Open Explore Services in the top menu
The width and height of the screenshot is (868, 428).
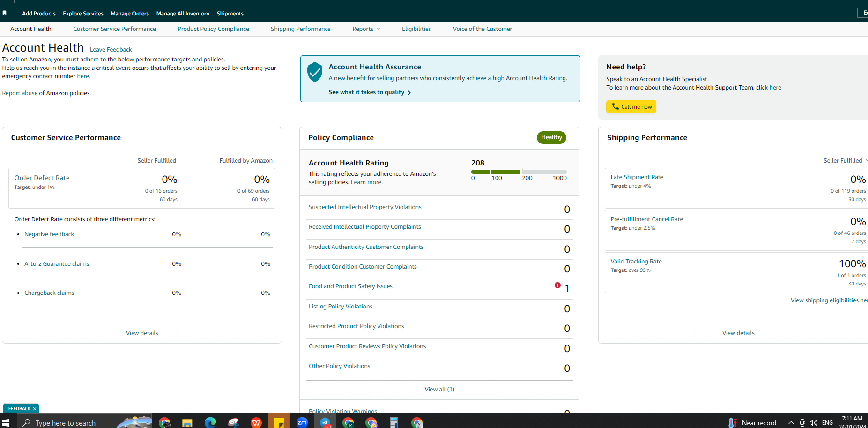coord(83,14)
